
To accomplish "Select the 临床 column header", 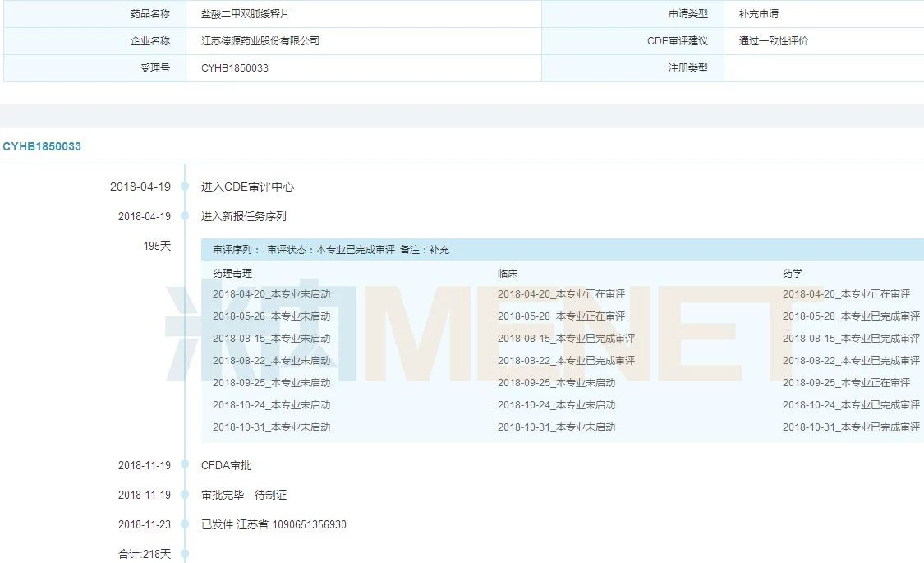I will tap(508, 273).
